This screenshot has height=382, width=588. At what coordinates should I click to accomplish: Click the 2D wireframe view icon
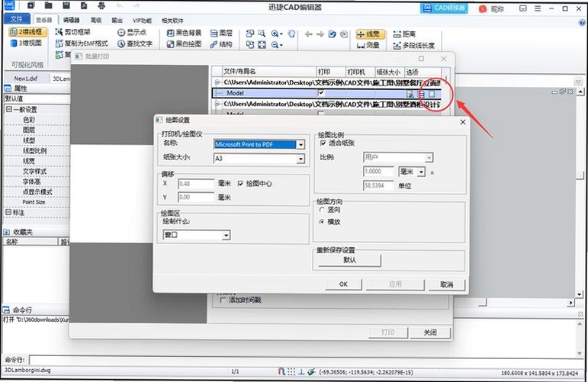[27, 32]
